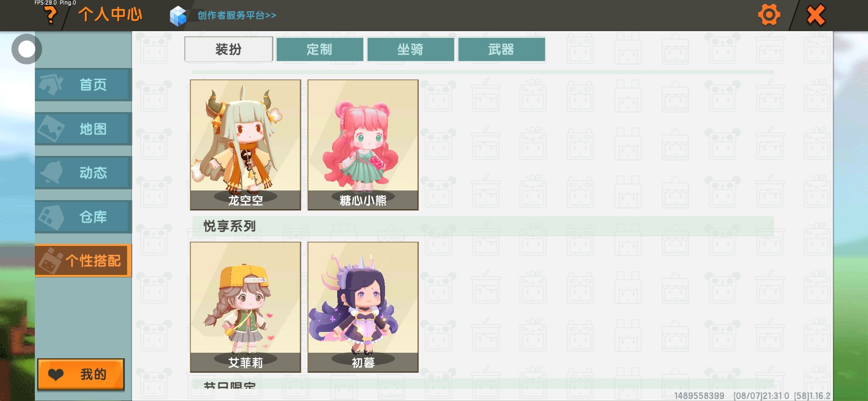Pick the 艾菲莉 skin card
This screenshot has height=401, width=868.
246,307
